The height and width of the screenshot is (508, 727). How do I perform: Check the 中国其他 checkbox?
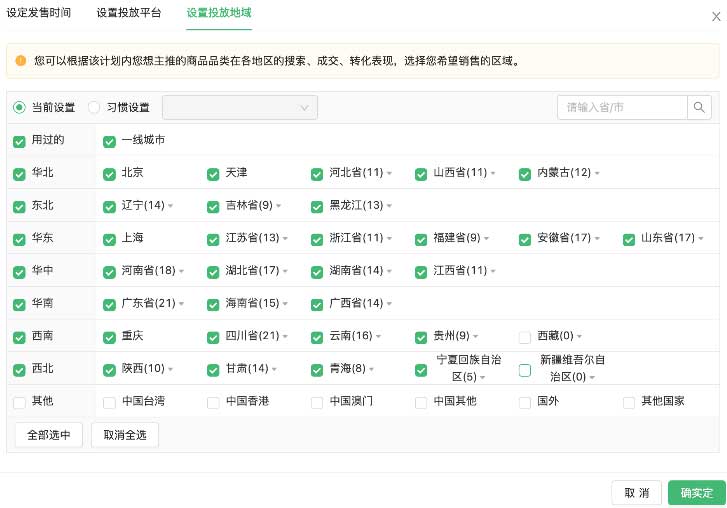point(421,403)
